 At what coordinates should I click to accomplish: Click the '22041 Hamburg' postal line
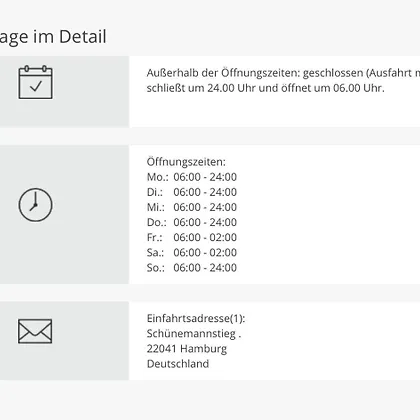point(187,349)
